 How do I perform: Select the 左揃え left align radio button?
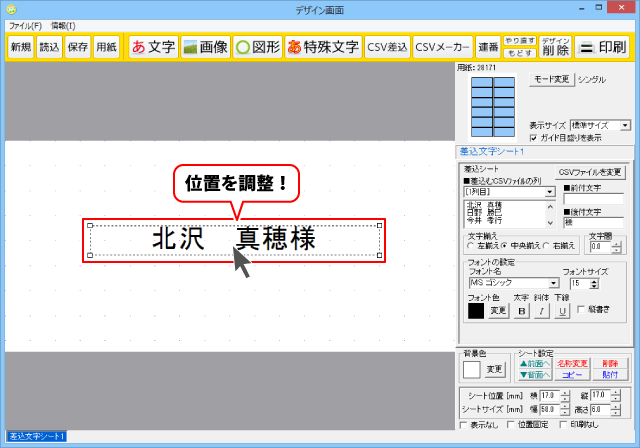point(470,245)
